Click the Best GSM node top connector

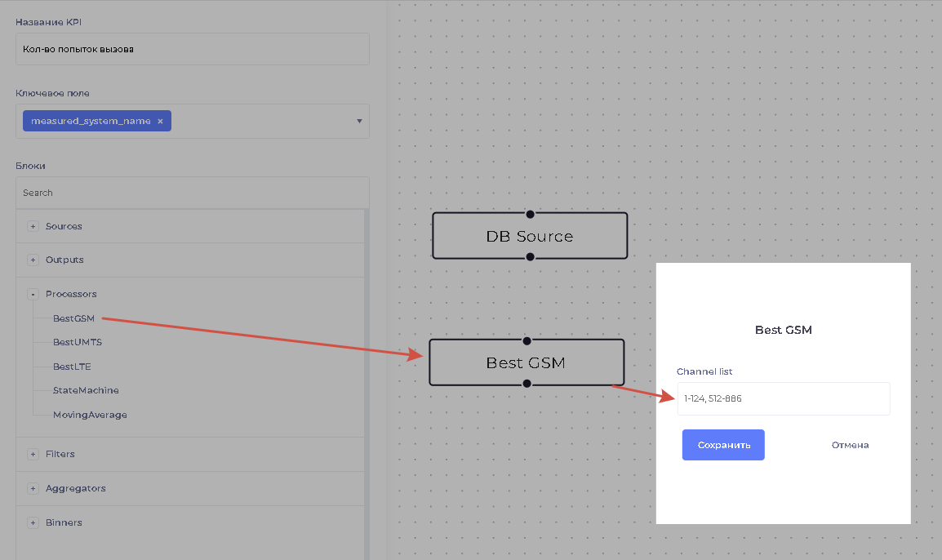tap(527, 340)
